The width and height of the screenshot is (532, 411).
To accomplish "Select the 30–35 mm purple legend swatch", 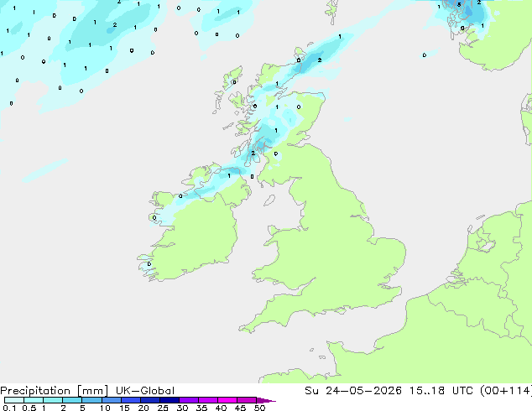I will (188, 400).
